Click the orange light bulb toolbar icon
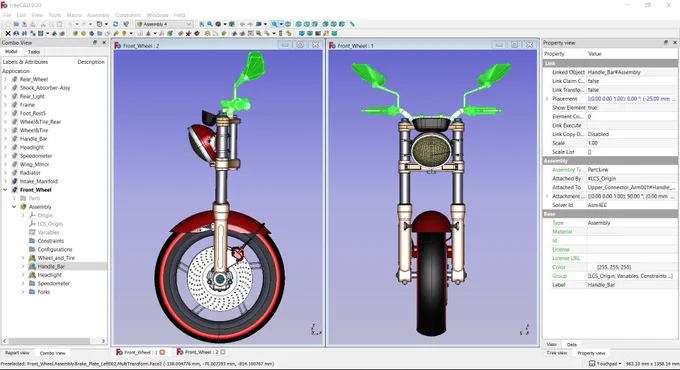The image size is (680, 370). pos(124,33)
